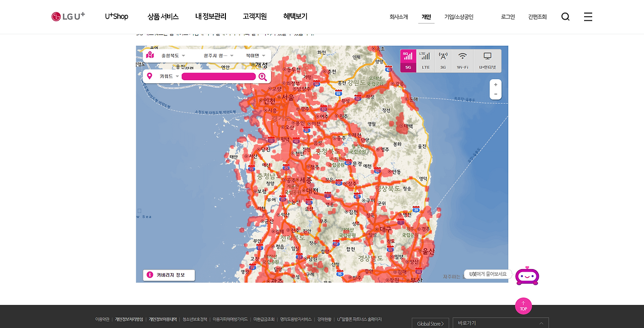This screenshot has width=644, height=328.
Task: Click the location pin keyword icon
Action: (149, 76)
